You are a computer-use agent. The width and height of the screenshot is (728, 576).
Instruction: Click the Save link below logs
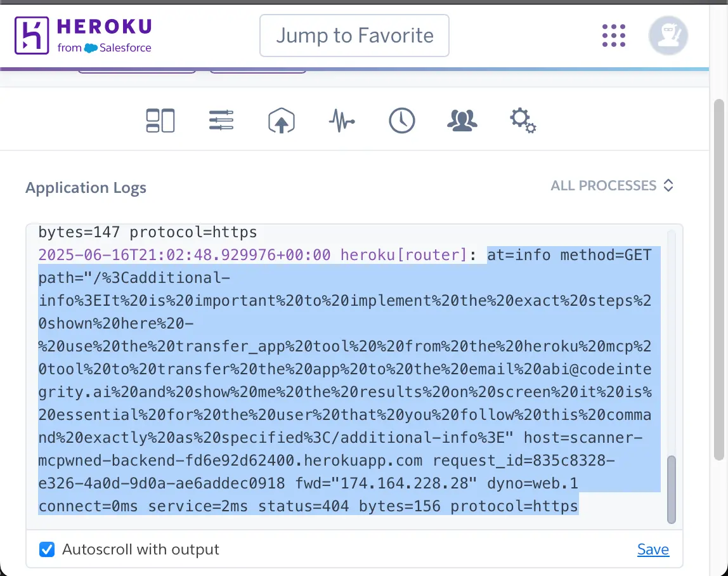(x=653, y=550)
